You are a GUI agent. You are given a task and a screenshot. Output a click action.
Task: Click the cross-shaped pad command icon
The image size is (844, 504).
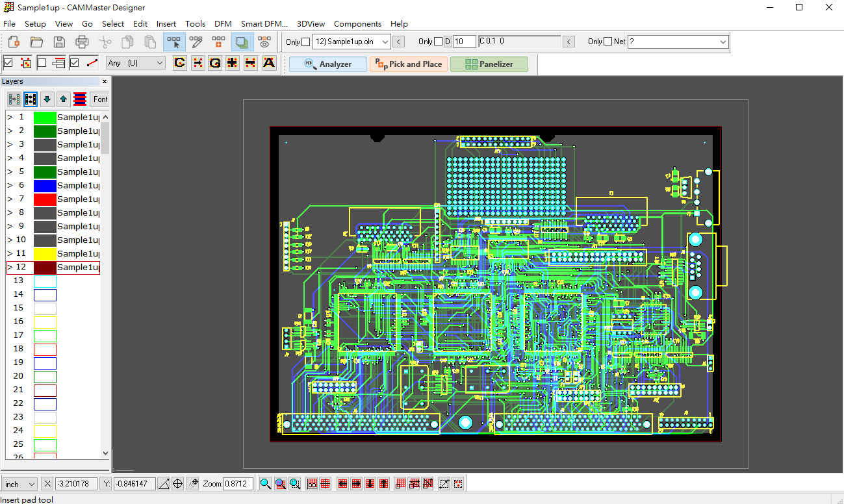click(x=233, y=63)
